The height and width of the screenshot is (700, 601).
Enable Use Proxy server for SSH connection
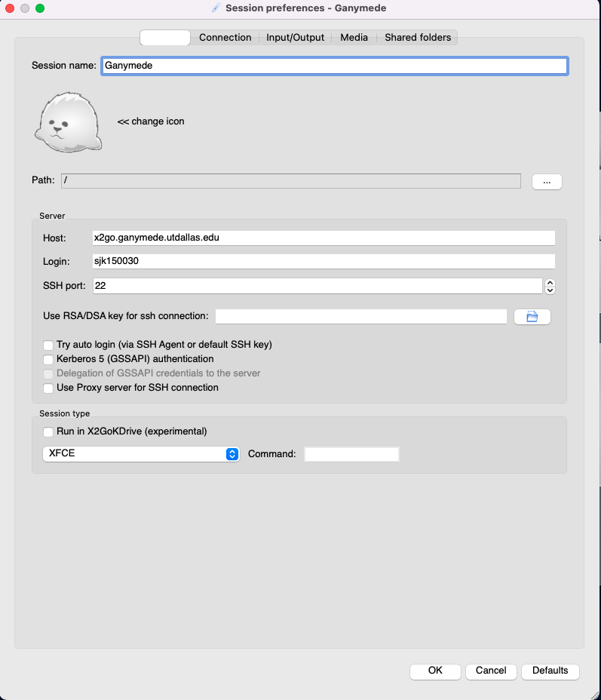pyautogui.click(x=48, y=388)
